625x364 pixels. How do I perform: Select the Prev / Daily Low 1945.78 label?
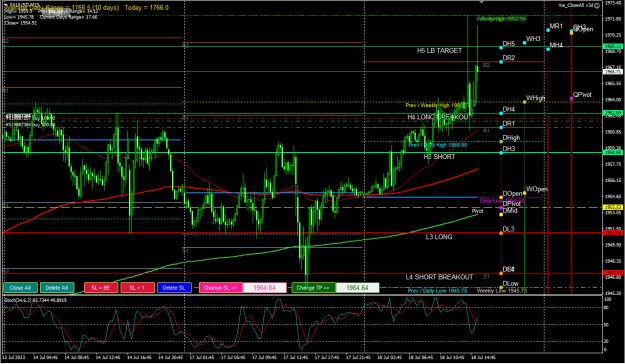tap(437, 291)
